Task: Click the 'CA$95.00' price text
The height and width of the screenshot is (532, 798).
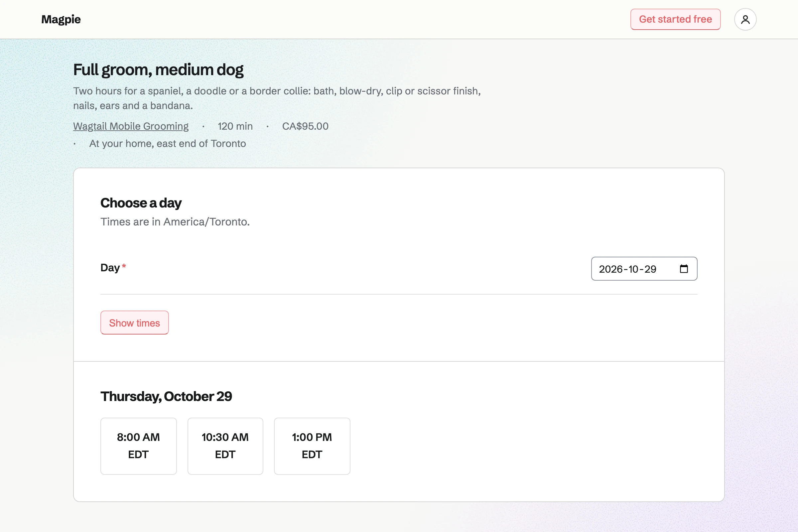Action: (x=305, y=126)
